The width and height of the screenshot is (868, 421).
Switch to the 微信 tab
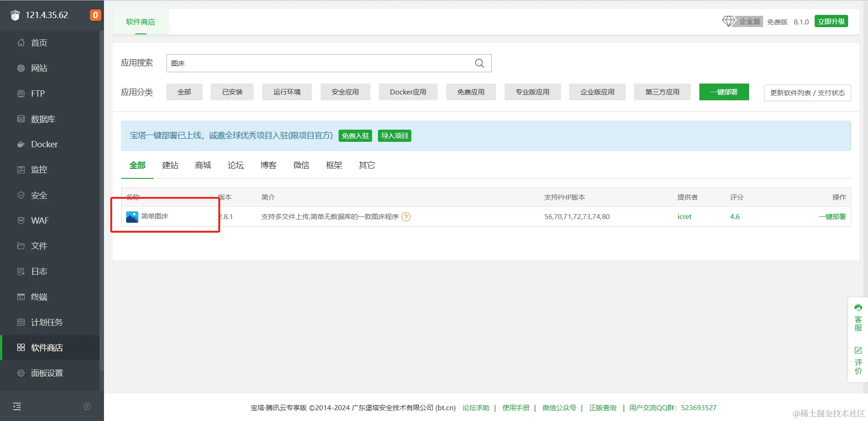pyautogui.click(x=302, y=165)
